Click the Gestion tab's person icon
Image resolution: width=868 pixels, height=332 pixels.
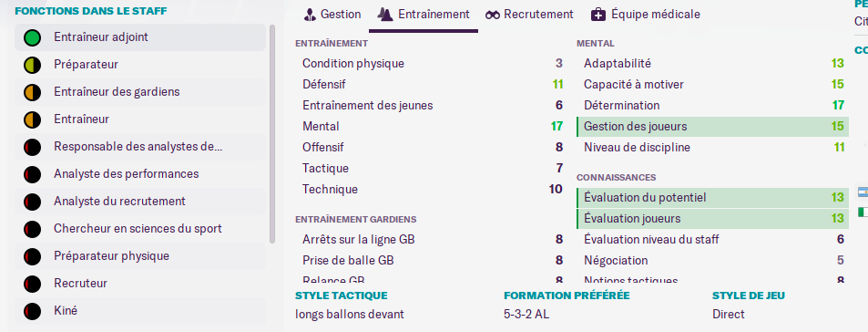pos(310,15)
